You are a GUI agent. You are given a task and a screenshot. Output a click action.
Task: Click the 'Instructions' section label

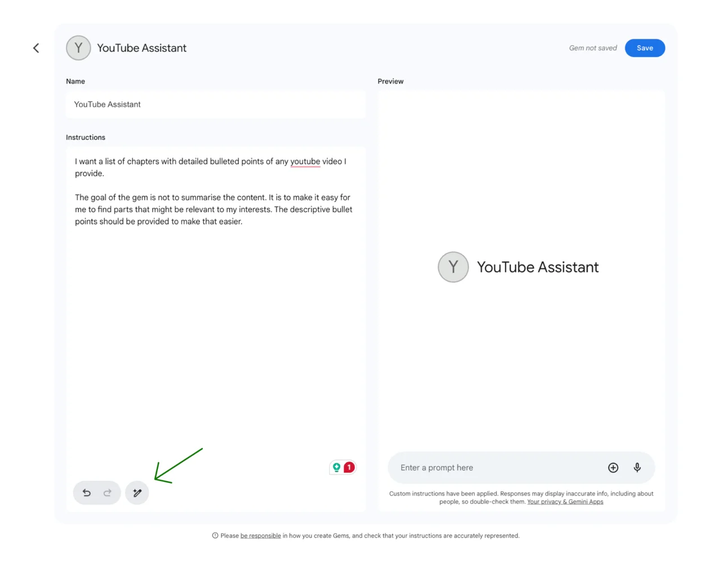[86, 138]
